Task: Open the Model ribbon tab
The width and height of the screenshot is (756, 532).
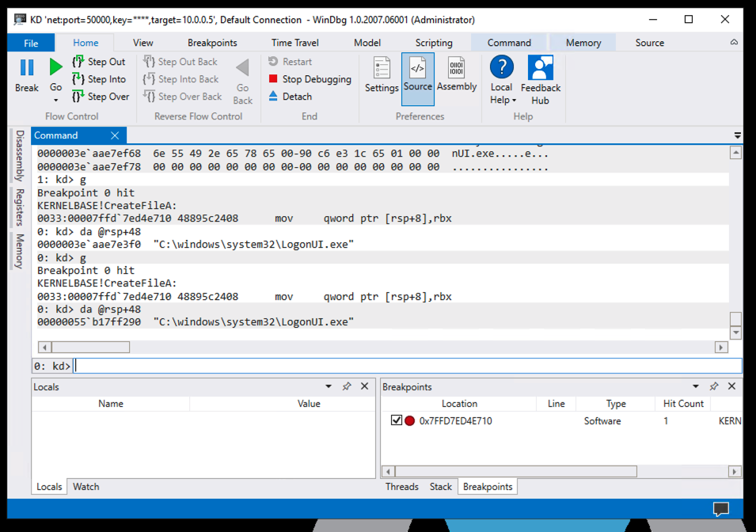Action: (367, 43)
